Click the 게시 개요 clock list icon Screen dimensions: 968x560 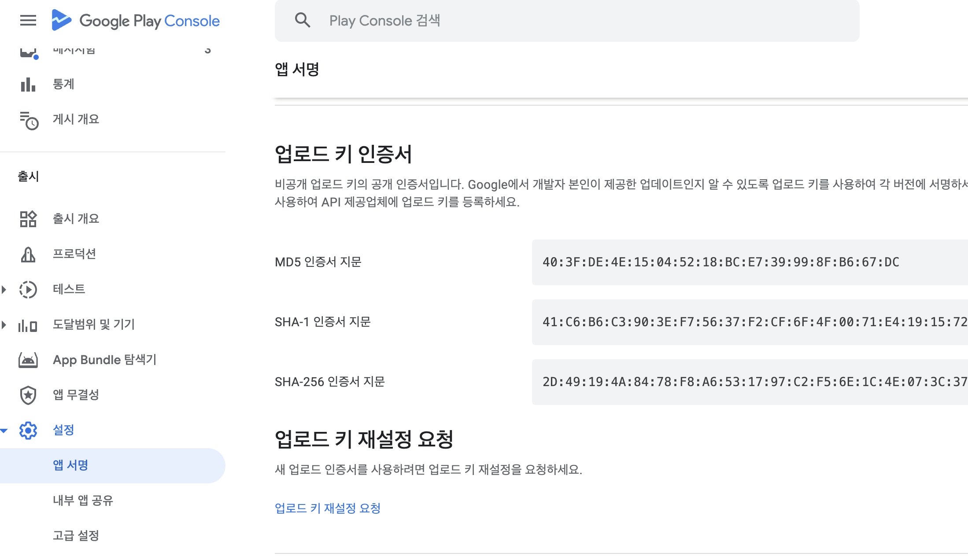point(29,120)
